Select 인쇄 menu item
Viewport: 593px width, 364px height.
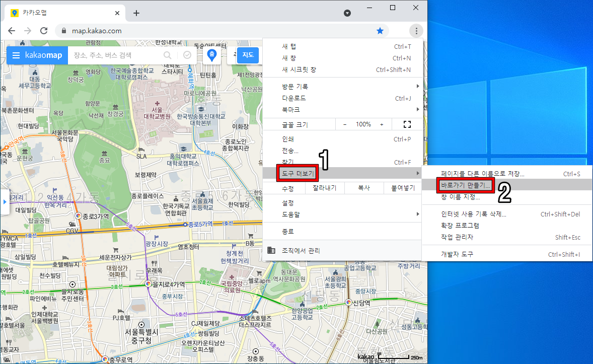(342, 139)
